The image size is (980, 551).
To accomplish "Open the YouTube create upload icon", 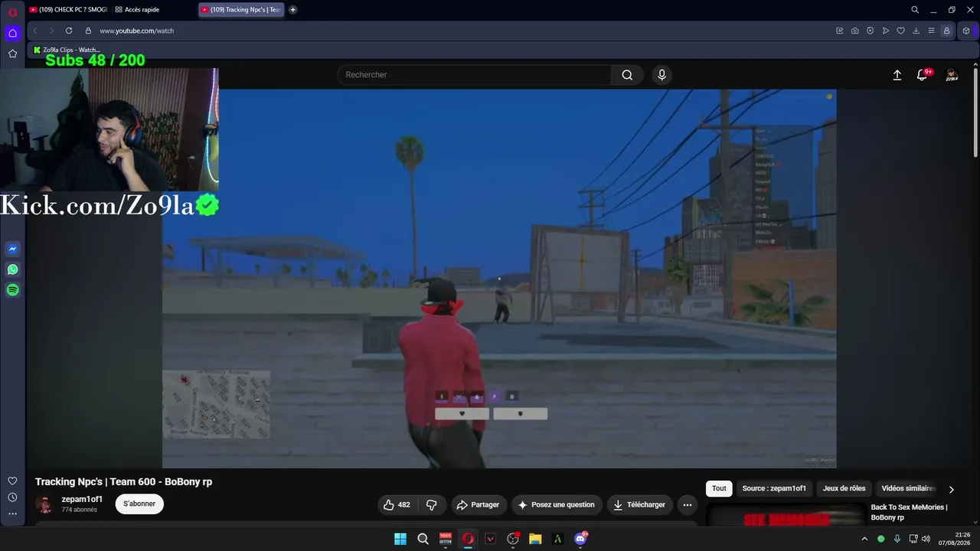I will tap(897, 75).
